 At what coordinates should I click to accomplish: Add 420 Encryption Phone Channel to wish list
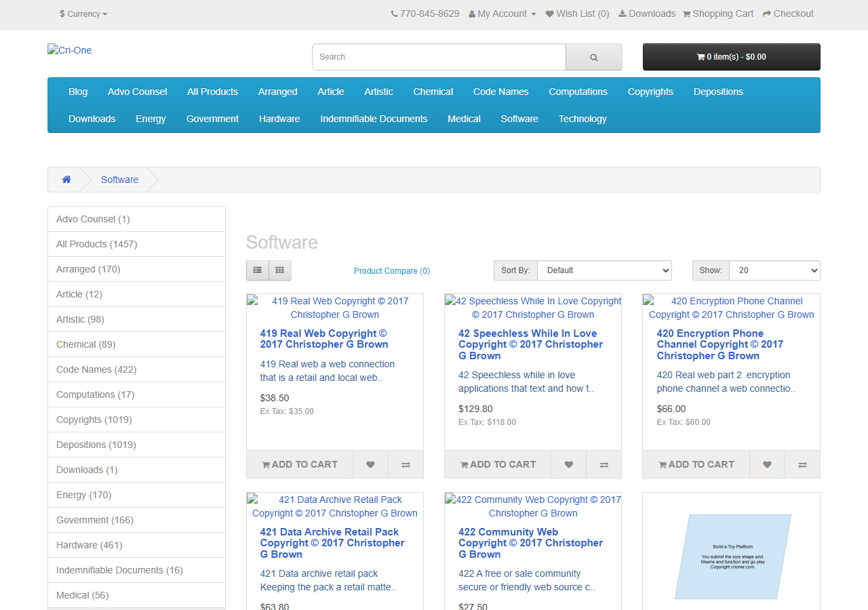pyautogui.click(x=767, y=464)
